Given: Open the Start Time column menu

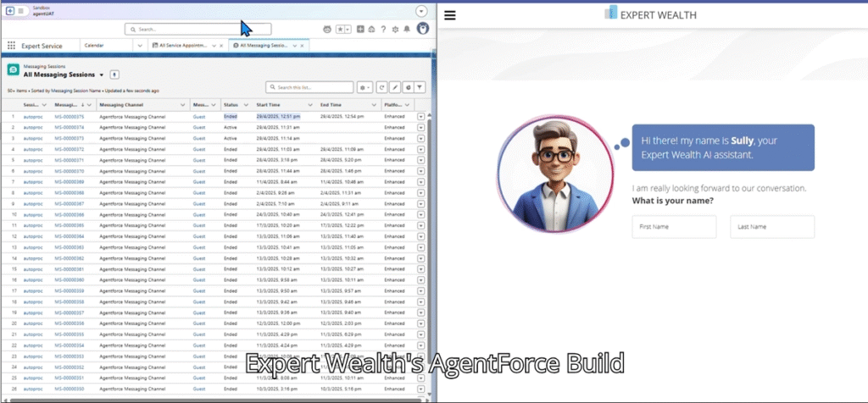Looking at the screenshot, I should [x=310, y=105].
